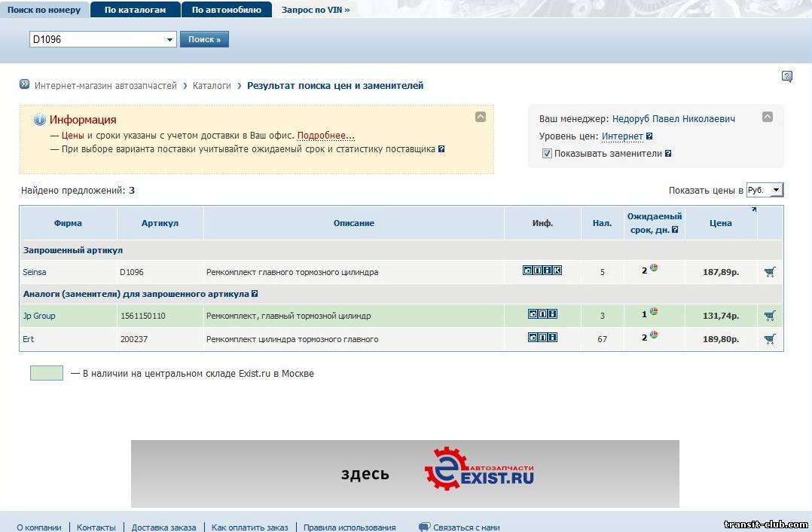Screen dimensions: 812x532
Task: Click green legend swatch for Moscow warehouse
Action: coord(47,373)
